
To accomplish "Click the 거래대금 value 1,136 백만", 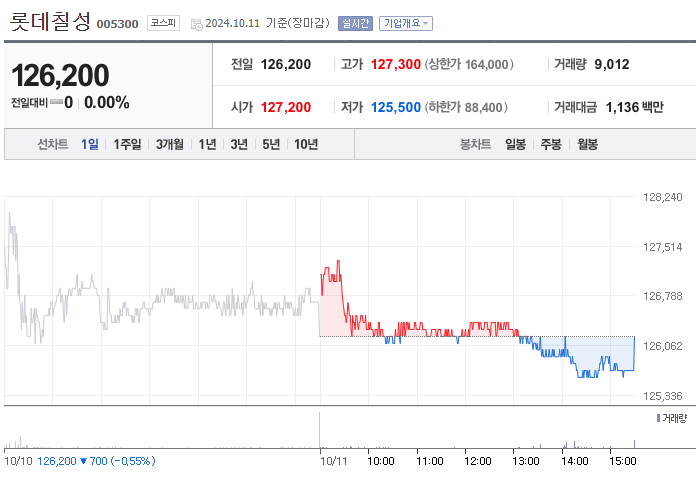I will click(634, 107).
